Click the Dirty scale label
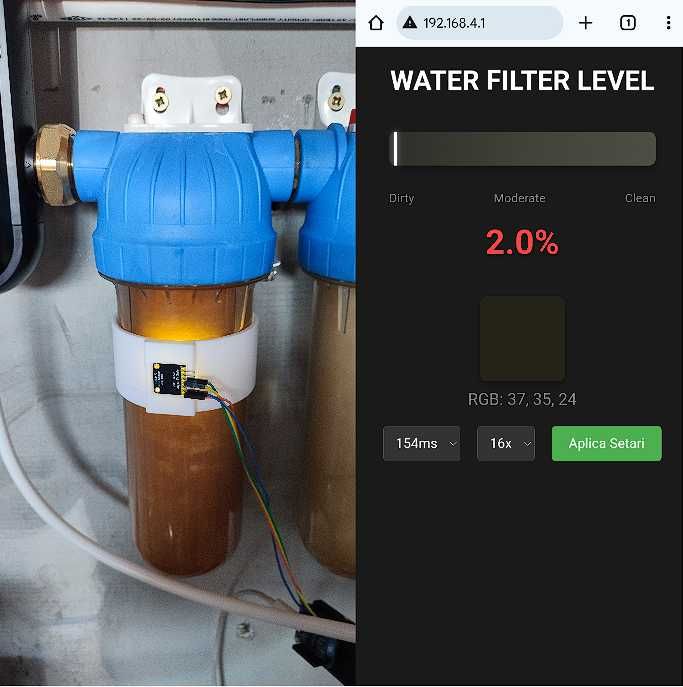 [401, 198]
